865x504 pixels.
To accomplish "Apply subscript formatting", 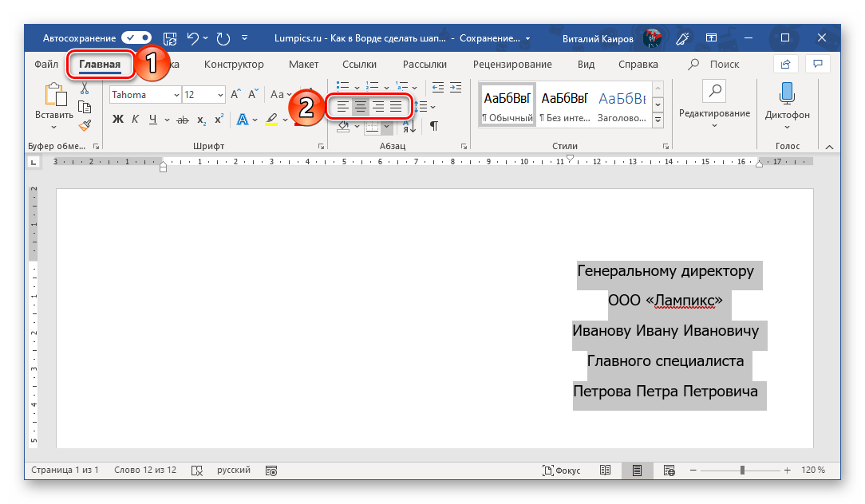I will 201,120.
